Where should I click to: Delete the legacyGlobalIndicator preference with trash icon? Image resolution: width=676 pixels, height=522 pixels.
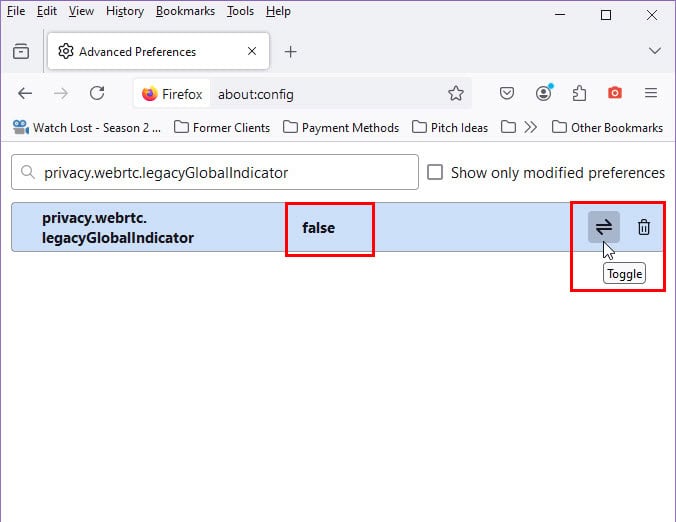click(x=644, y=227)
